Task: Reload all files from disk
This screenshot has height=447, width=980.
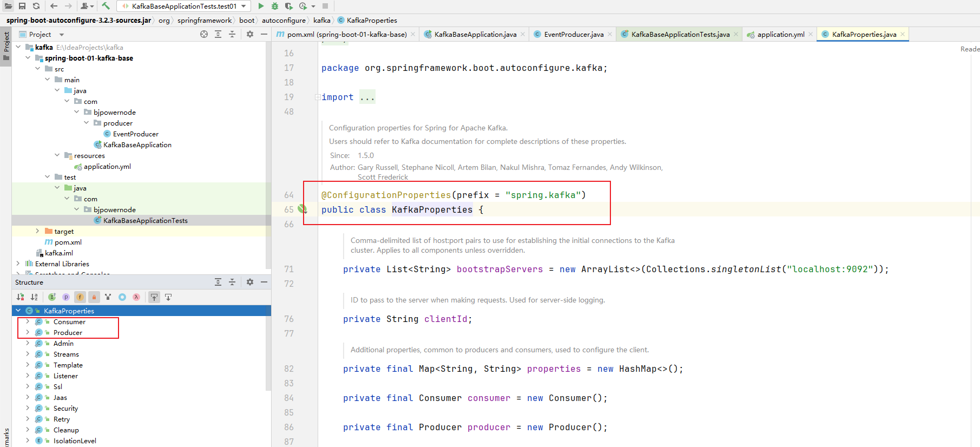Action: tap(36, 6)
